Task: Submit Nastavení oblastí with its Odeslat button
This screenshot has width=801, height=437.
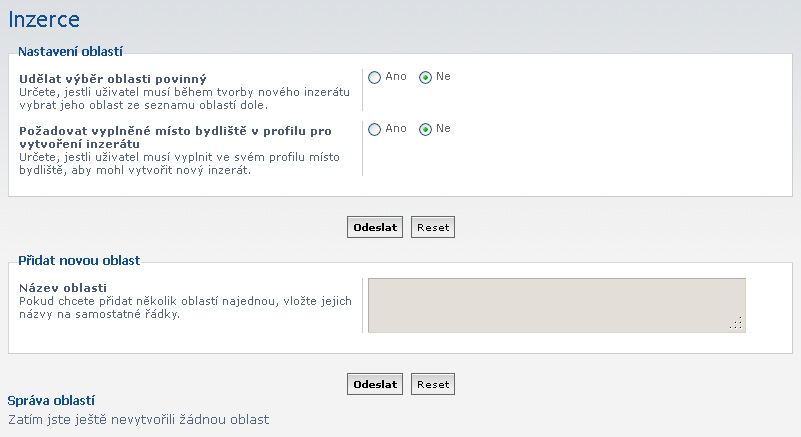Action: click(375, 227)
